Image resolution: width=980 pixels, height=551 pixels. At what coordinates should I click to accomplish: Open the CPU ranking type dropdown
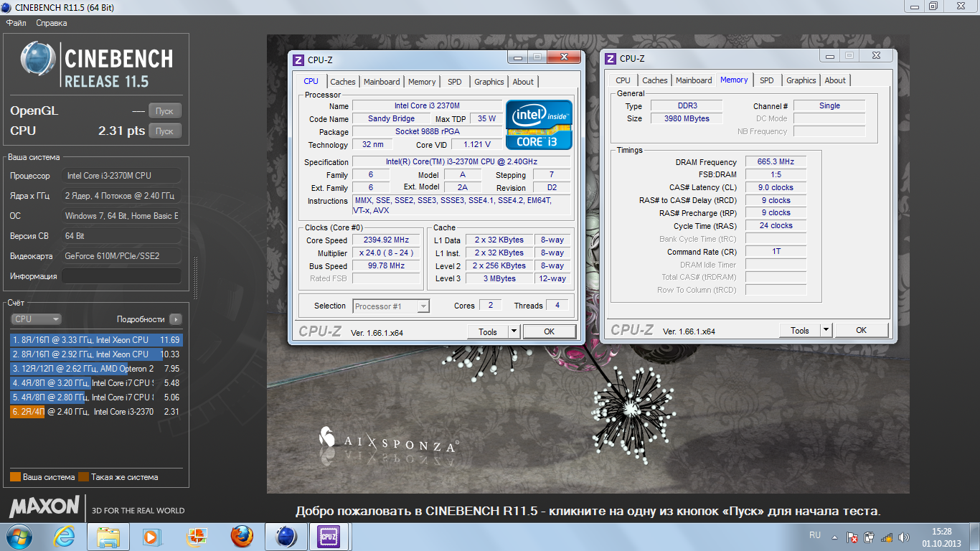coord(37,319)
